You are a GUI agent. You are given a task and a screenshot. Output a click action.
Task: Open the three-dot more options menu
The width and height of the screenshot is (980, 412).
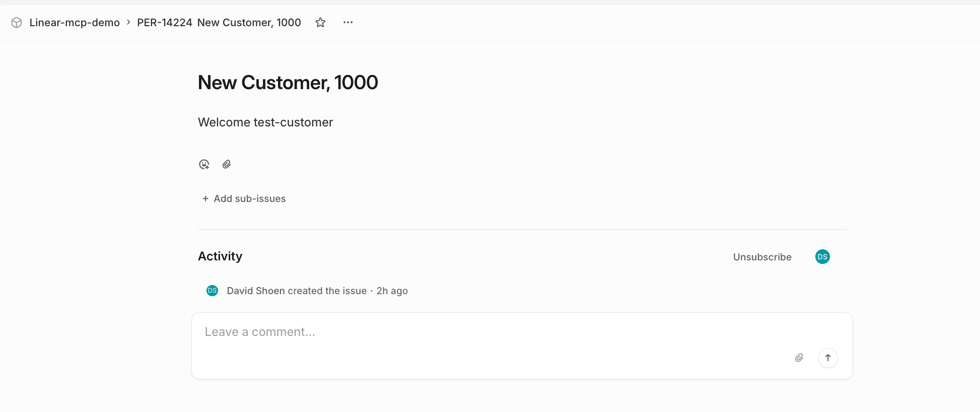[348, 23]
